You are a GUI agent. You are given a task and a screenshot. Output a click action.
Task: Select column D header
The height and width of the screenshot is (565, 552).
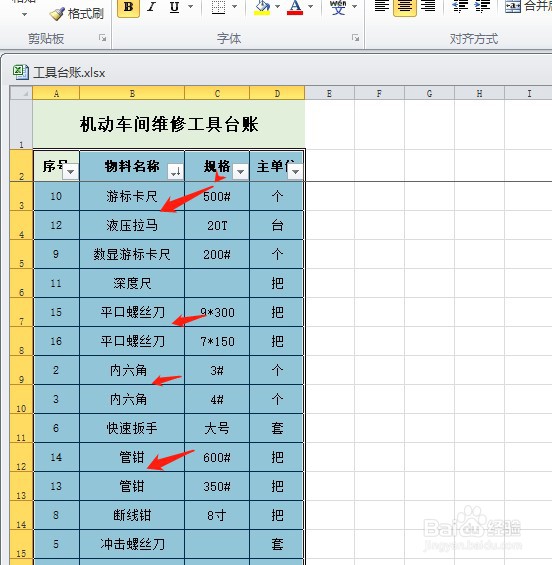pyautogui.click(x=277, y=93)
